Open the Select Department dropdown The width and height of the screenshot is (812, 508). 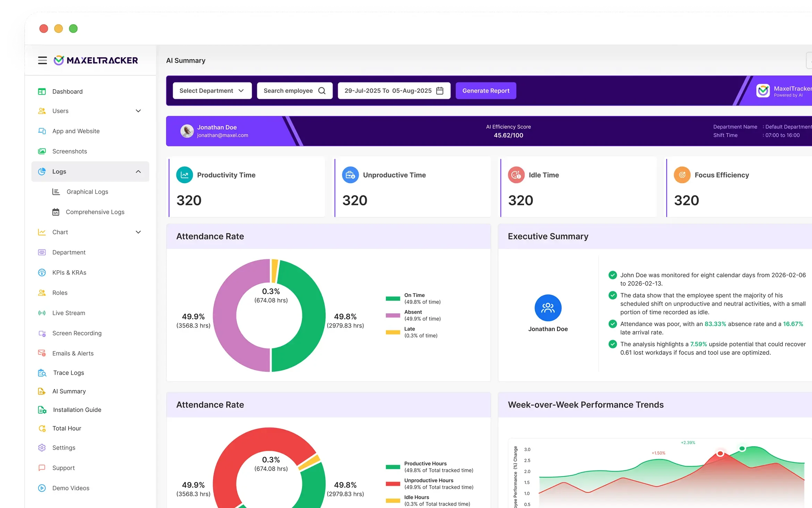pos(212,91)
